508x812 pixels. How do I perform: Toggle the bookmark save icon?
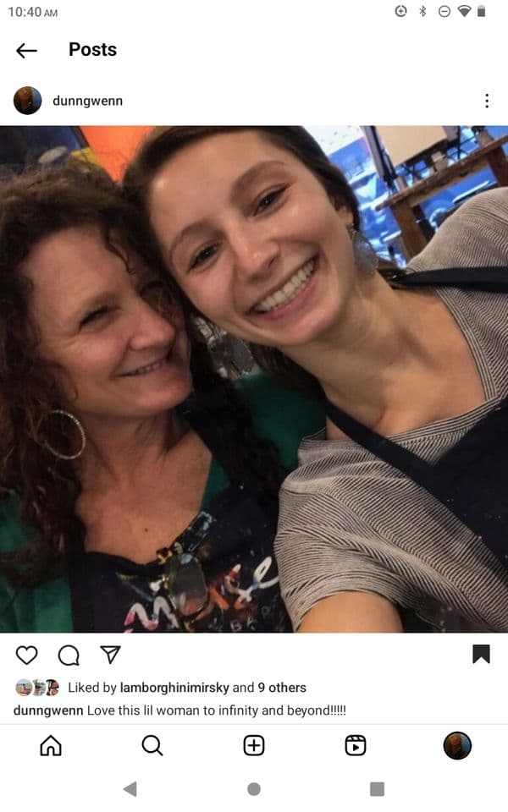tap(481, 654)
